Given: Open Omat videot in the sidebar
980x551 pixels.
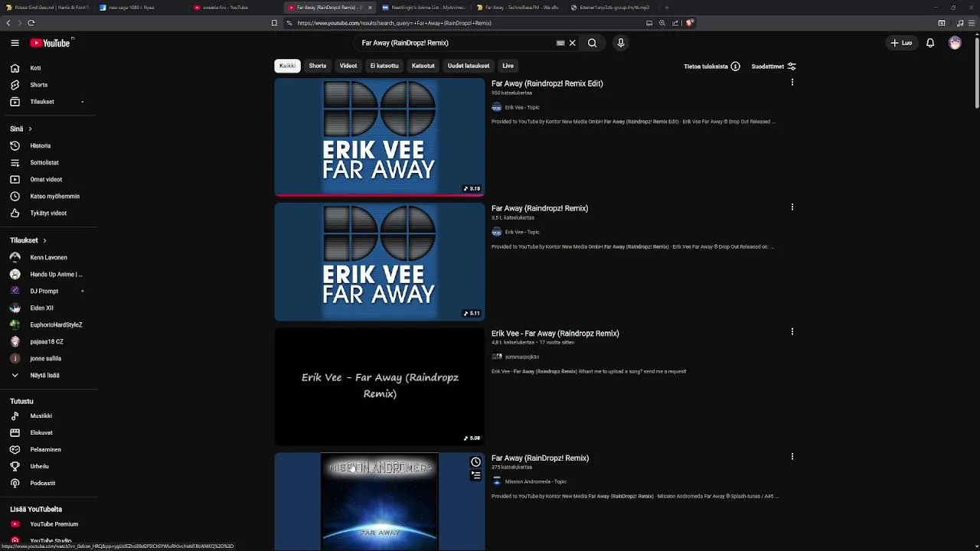Looking at the screenshot, I should coord(47,179).
